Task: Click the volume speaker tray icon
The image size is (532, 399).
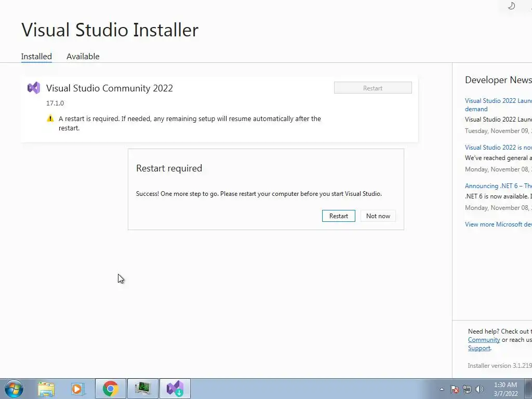Action: (479, 389)
